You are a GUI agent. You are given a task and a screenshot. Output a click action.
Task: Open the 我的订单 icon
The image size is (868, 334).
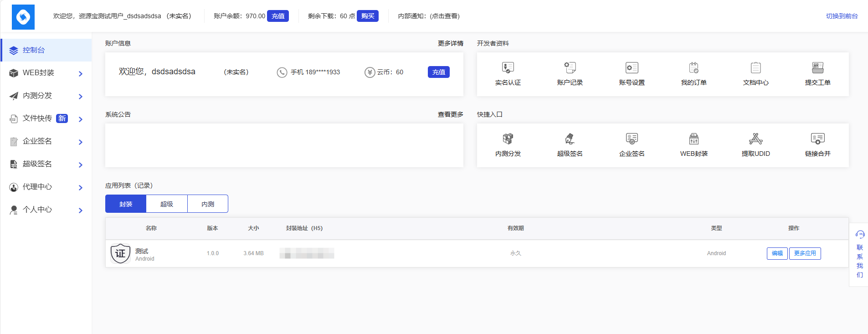click(x=694, y=68)
